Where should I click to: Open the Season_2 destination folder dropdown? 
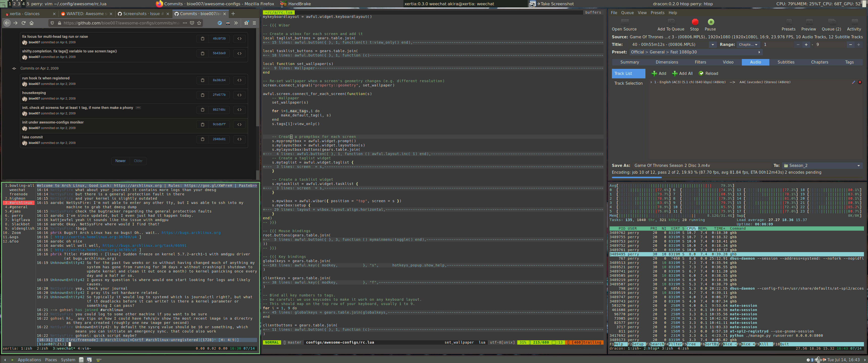[822, 166]
